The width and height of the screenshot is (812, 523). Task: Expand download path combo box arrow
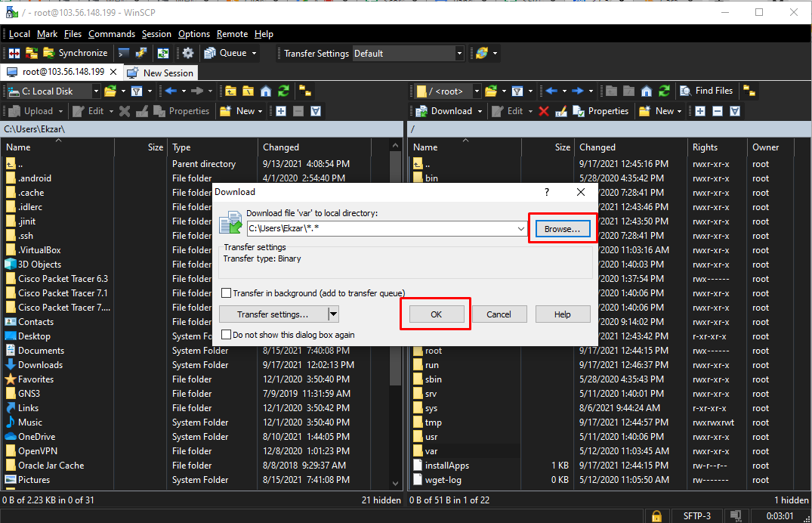coord(521,228)
